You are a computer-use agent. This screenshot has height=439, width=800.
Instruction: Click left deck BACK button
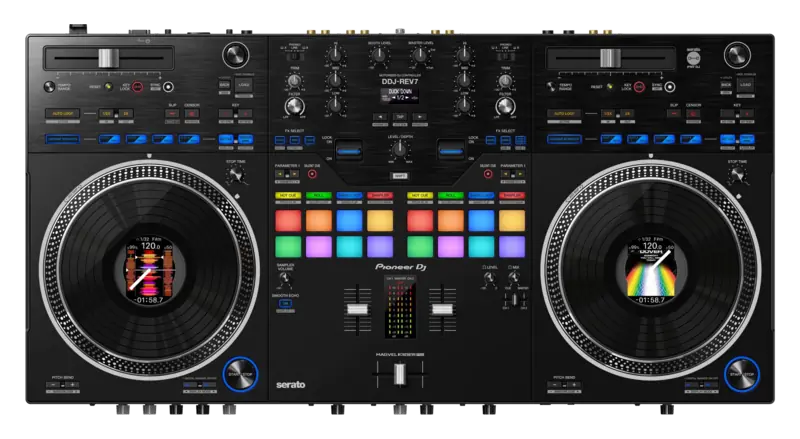tap(224, 85)
